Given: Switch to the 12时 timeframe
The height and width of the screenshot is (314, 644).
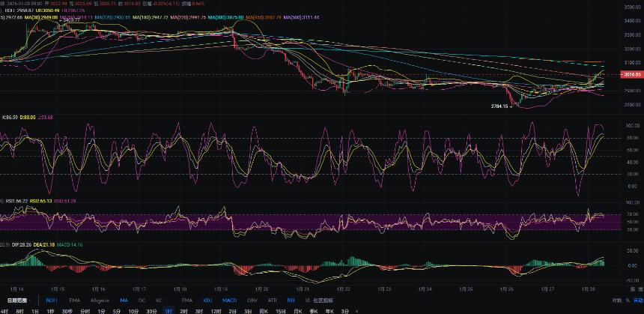Looking at the screenshot, I should (x=216, y=311).
